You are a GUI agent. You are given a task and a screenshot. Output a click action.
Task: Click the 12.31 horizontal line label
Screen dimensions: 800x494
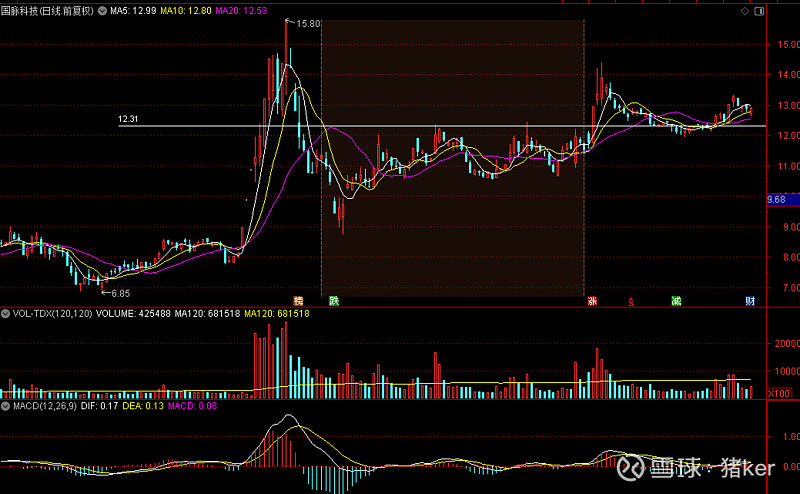pos(128,119)
